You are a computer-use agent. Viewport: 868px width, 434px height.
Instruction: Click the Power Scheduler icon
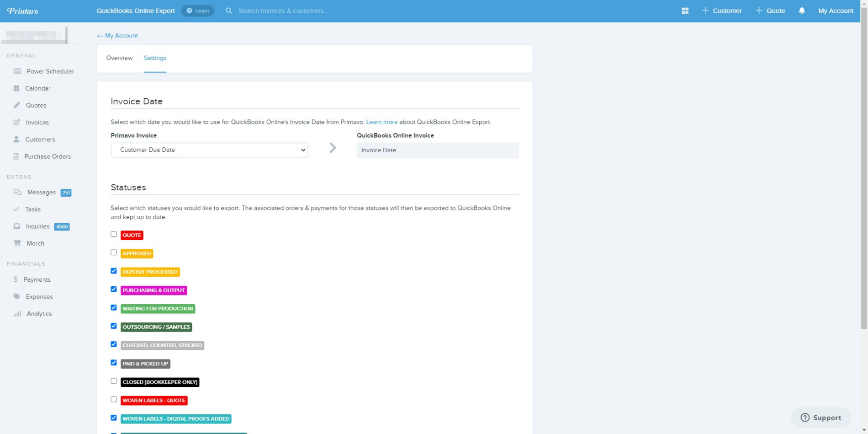(x=17, y=71)
